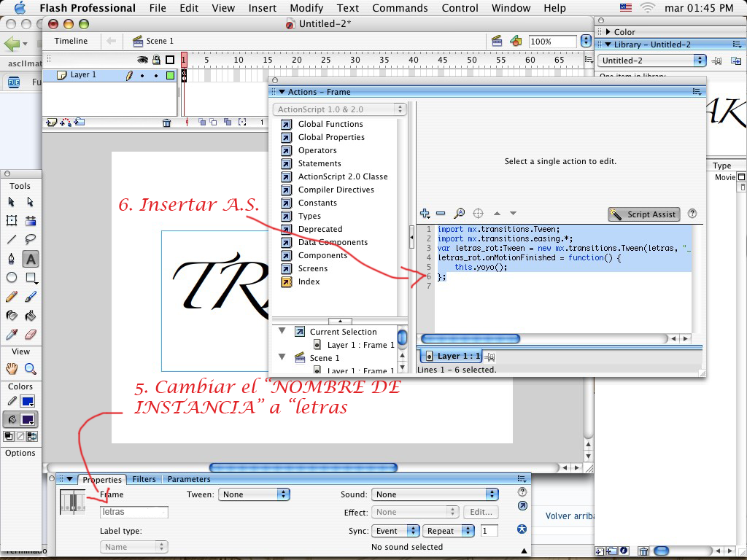This screenshot has width=747, height=560.
Task: Select the Lasso tool
Action: coord(31,239)
